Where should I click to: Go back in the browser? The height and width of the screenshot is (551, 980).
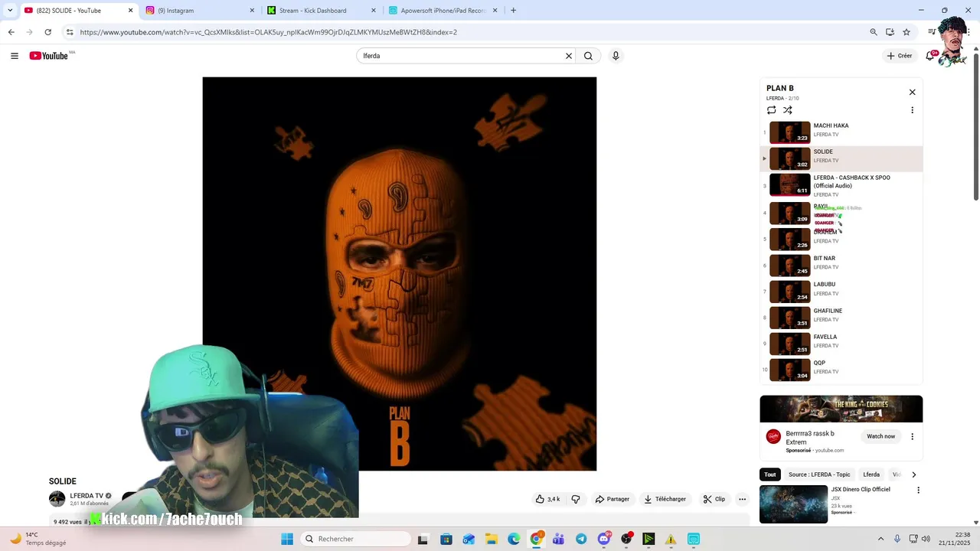(x=11, y=32)
